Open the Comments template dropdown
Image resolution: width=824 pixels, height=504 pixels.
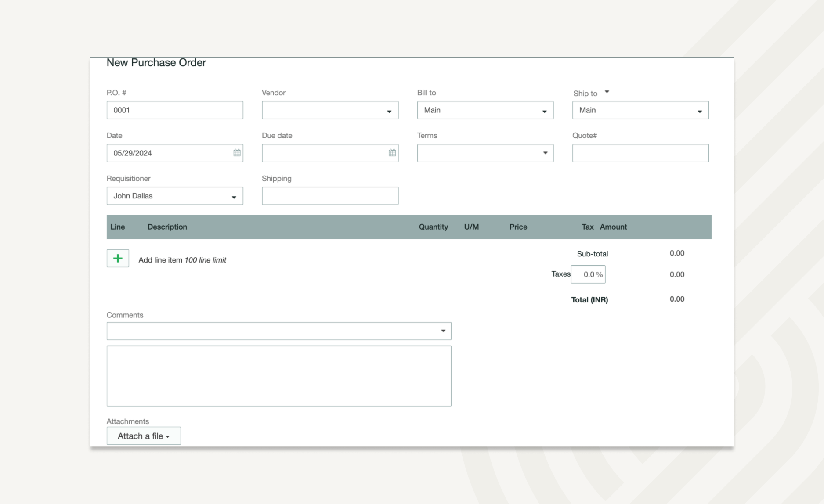tap(279, 331)
